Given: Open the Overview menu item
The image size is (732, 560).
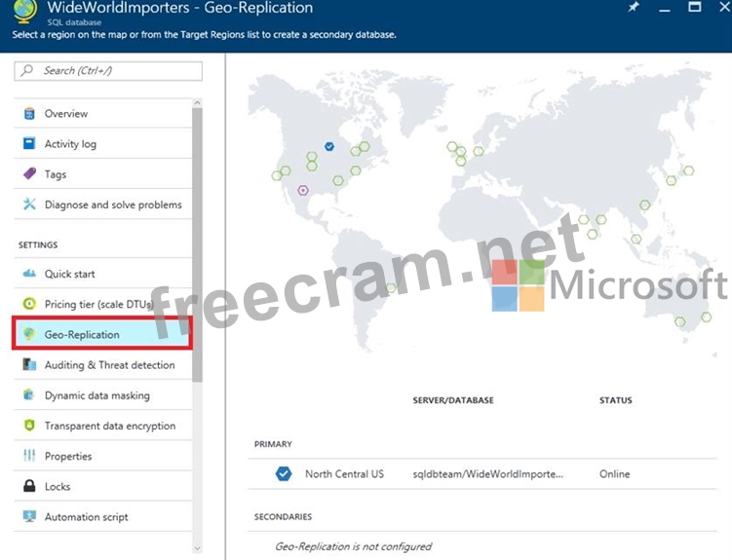Looking at the screenshot, I should coord(102,113).
